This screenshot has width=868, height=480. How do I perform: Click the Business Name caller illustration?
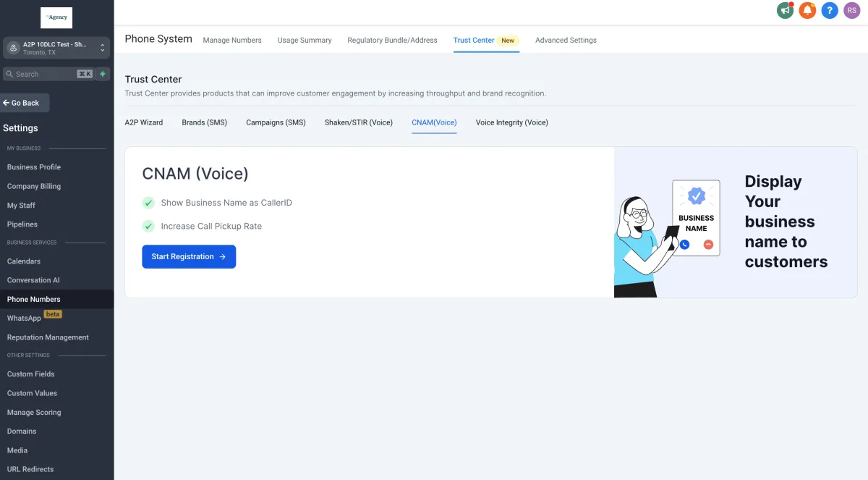point(667,237)
